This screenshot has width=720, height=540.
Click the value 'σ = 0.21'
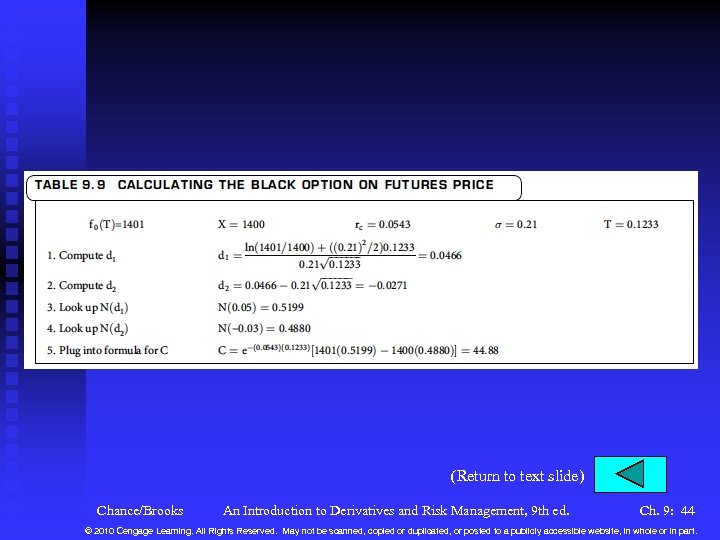[516, 225]
